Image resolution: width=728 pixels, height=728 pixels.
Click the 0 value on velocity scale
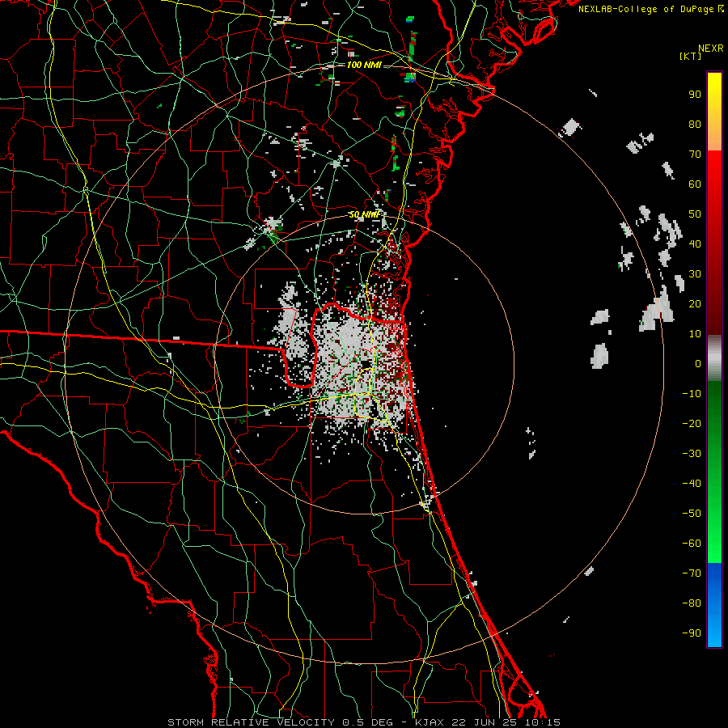coord(698,363)
